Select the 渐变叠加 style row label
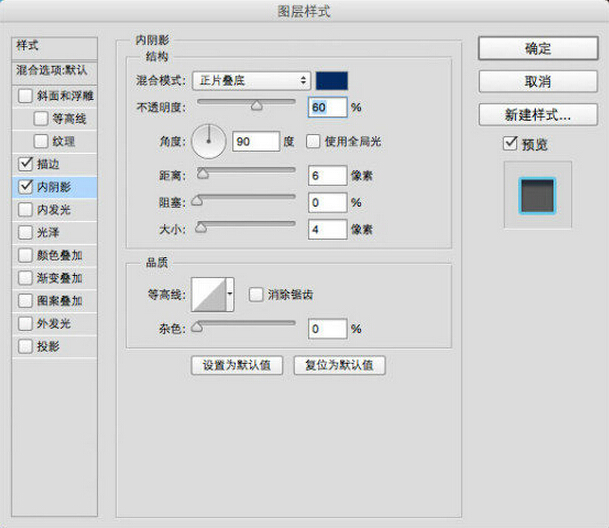Viewport: 609px width, 528px height. 59,278
